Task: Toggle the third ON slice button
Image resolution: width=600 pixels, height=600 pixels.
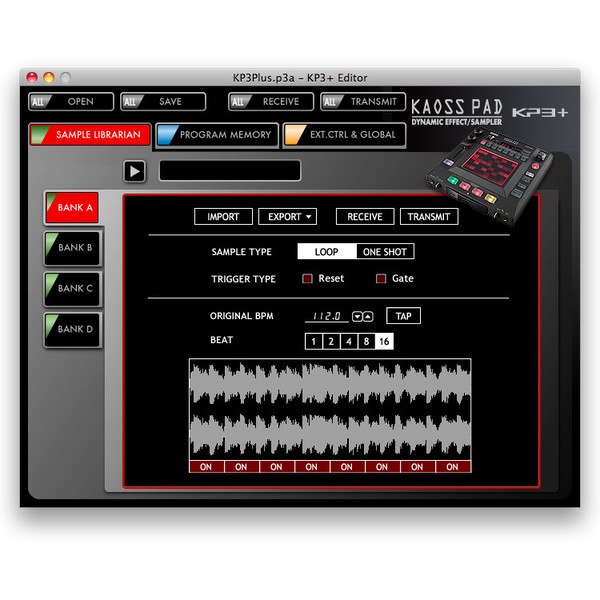Action: coord(277,467)
